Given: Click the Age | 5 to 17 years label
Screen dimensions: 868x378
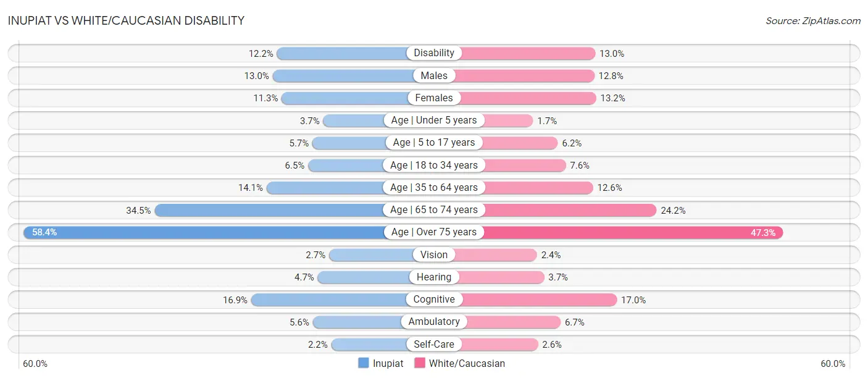Looking at the screenshot, I should pos(434,143).
